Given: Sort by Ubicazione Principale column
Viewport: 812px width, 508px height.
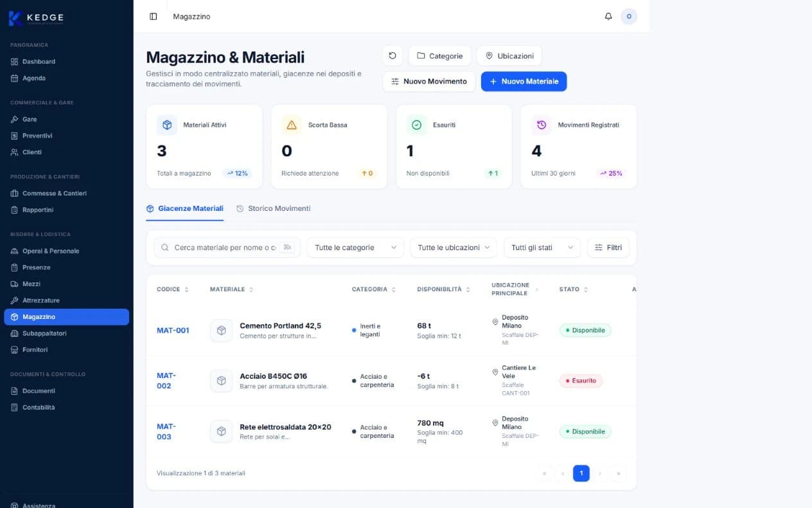Looking at the screenshot, I should click(515, 289).
